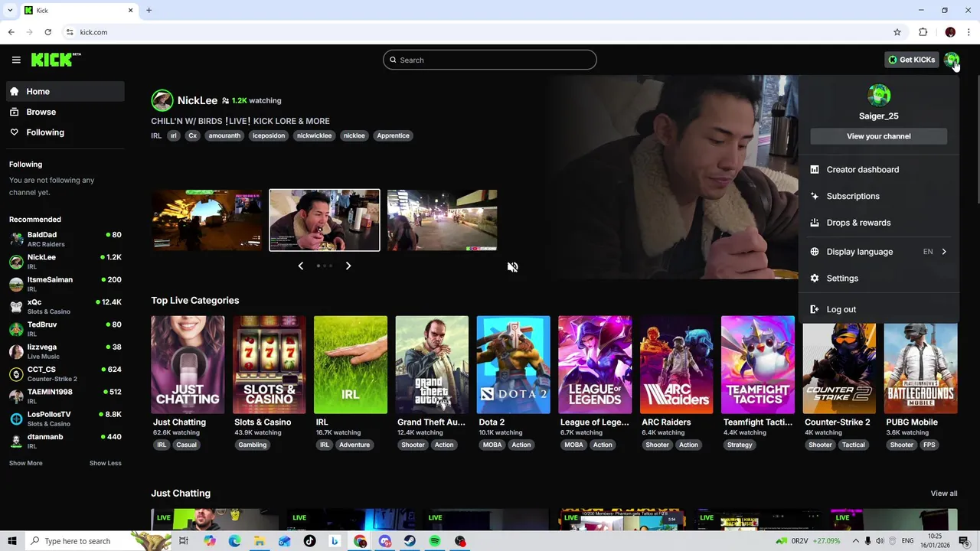Go to Following in the sidebar
The image size is (980, 551).
(65, 132)
